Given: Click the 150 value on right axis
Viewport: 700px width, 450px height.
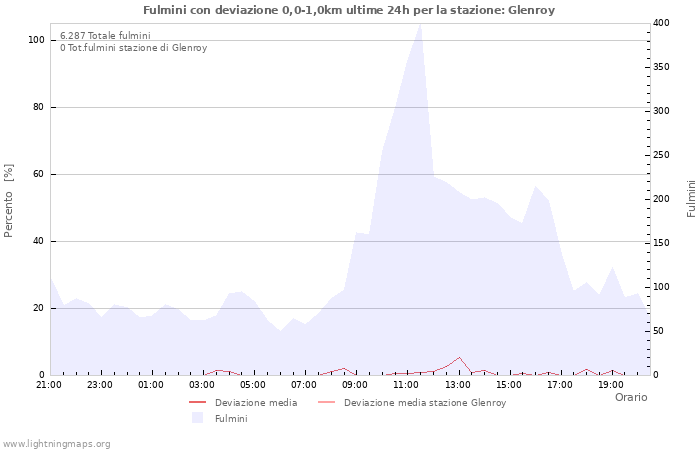Looking at the screenshot, I should (x=661, y=243).
